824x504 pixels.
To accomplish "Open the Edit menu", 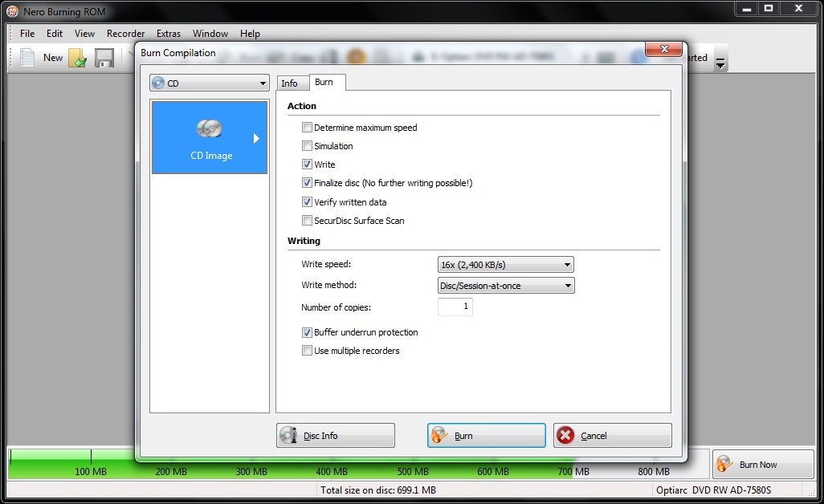I will click(x=54, y=34).
